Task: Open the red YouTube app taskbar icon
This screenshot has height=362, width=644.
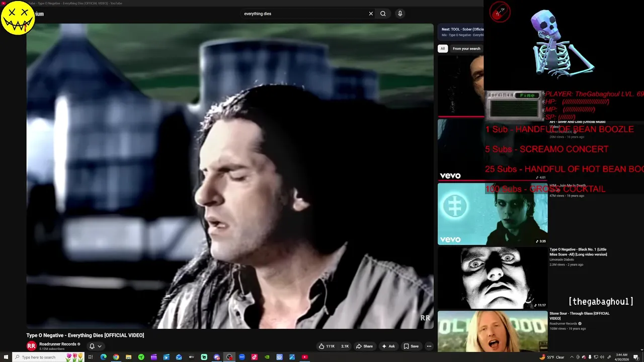Action: pyautogui.click(x=304, y=357)
